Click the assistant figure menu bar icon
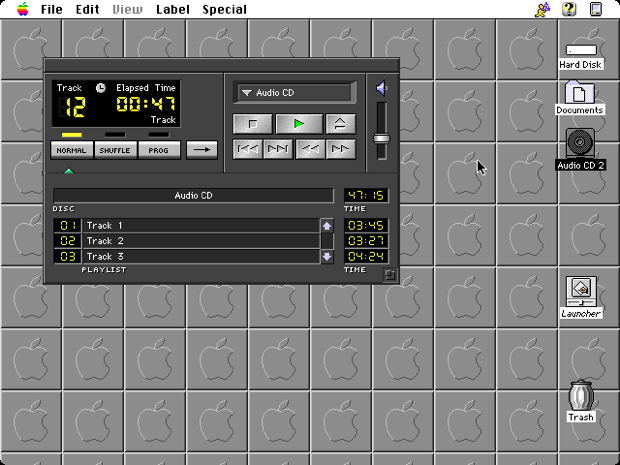Viewport: 620px width, 465px height. [542, 9]
